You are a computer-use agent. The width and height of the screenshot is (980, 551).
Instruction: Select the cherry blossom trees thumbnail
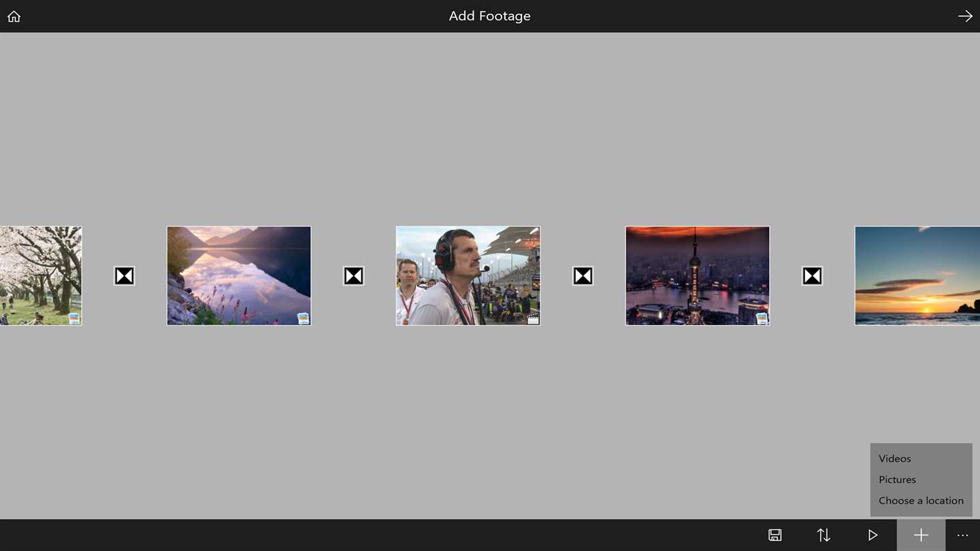point(41,275)
